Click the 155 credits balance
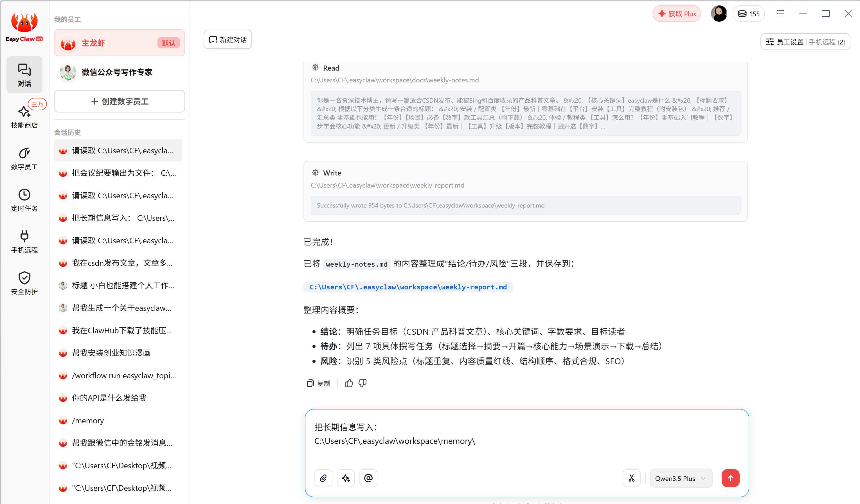This screenshot has height=504, width=860. pos(749,14)
